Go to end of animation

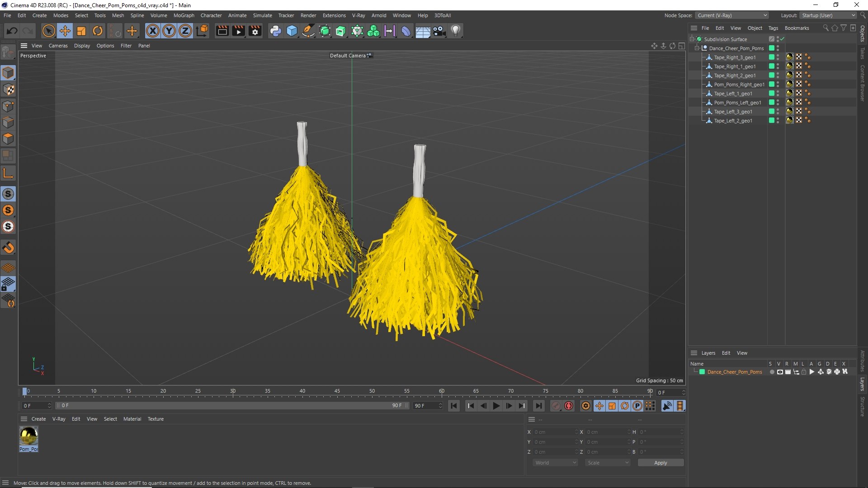pos(538,406)
